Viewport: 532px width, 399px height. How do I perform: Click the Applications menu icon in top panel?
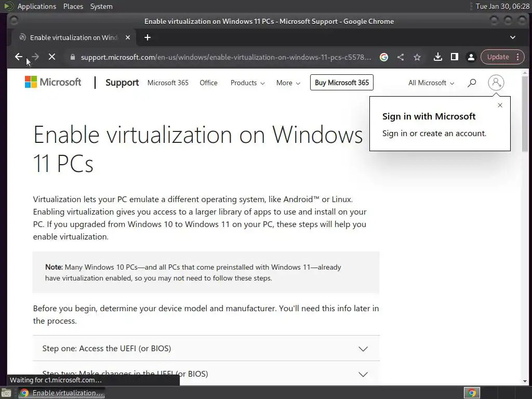9,6
